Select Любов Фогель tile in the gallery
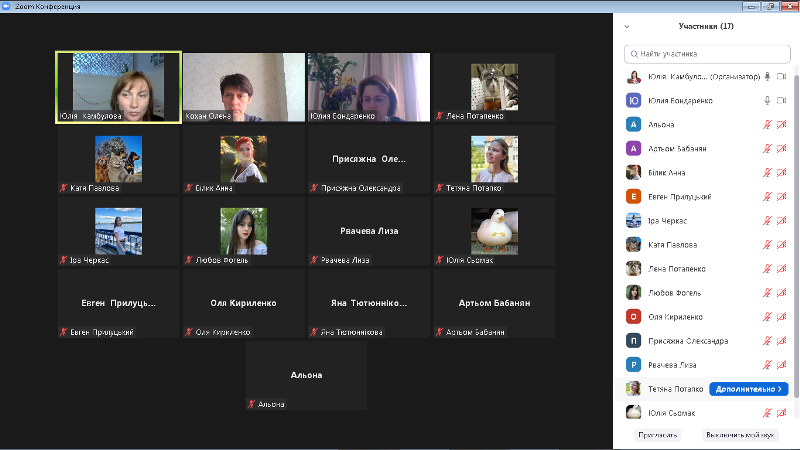Screen dimensions: 800x450 [x=244, y=231]
